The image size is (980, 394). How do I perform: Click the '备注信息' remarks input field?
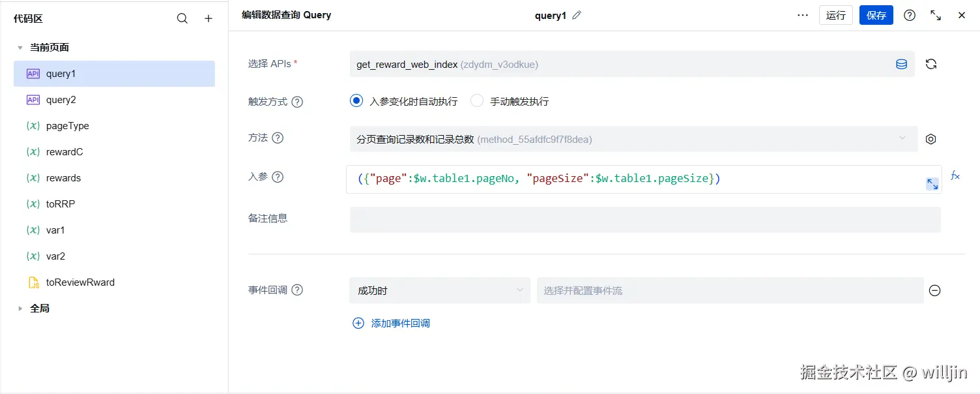coord(645,220)
